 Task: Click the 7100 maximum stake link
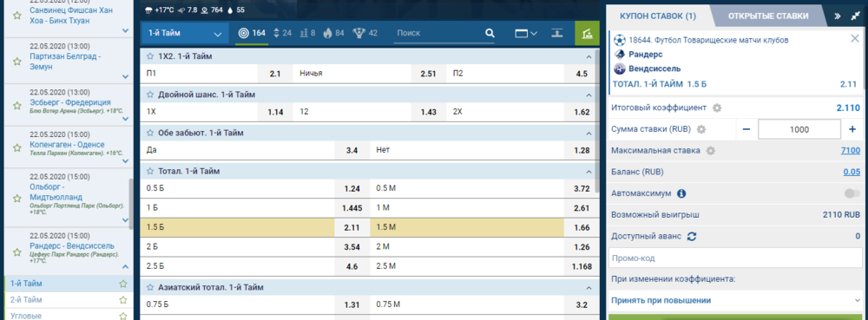click(851, 150)
